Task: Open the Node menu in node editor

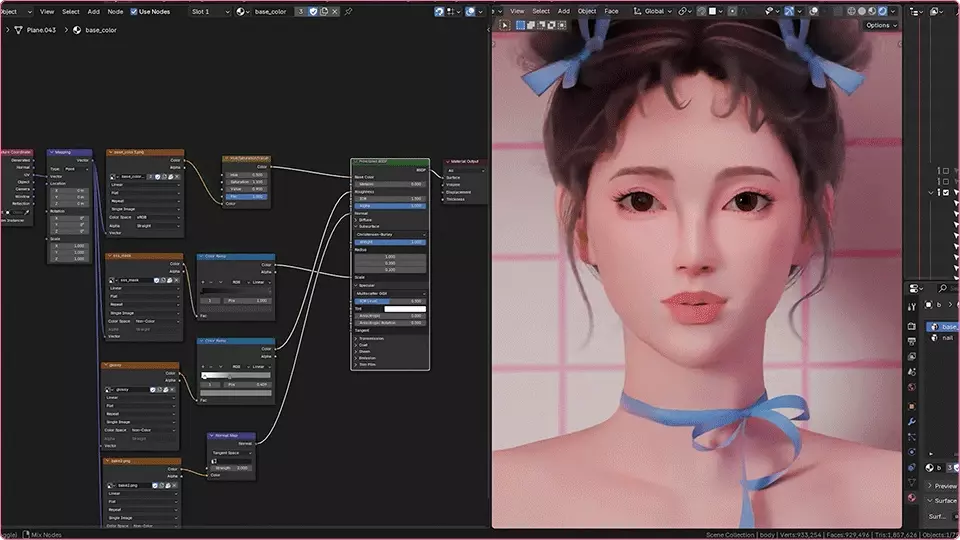Action: [x=115, y=12]
